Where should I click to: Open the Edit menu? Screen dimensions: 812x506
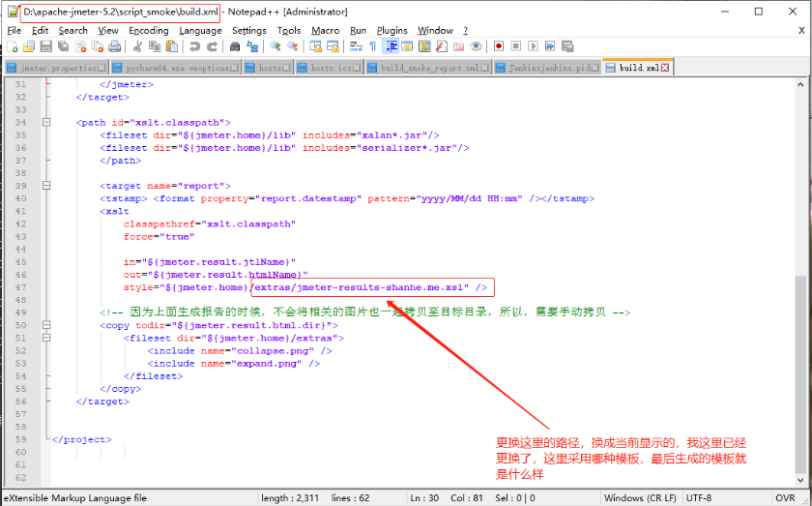40,31
